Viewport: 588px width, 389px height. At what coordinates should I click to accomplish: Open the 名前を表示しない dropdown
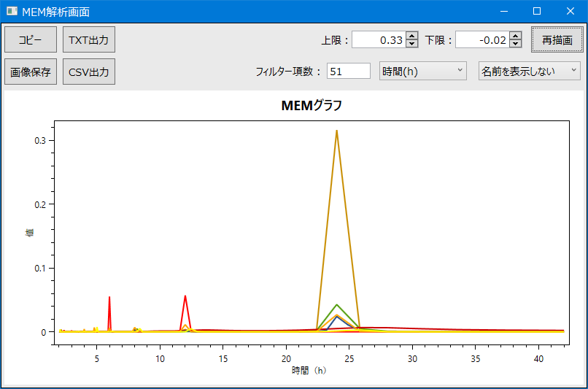[x=529, y=71]
